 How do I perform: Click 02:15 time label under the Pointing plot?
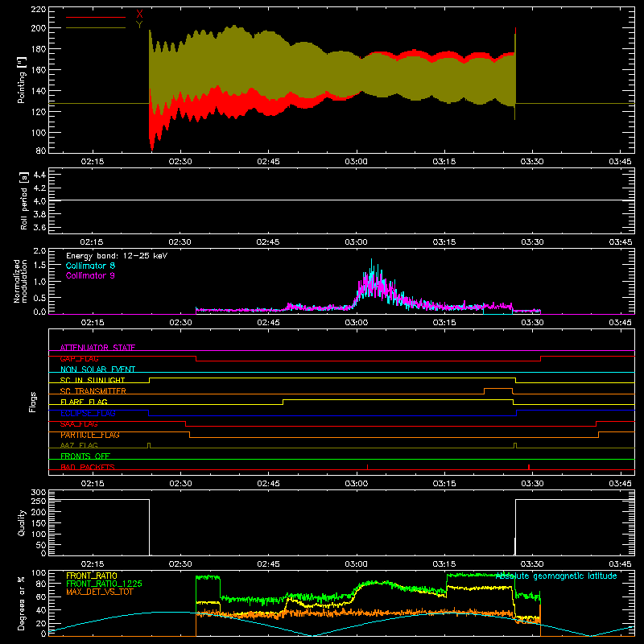point(92,162)
